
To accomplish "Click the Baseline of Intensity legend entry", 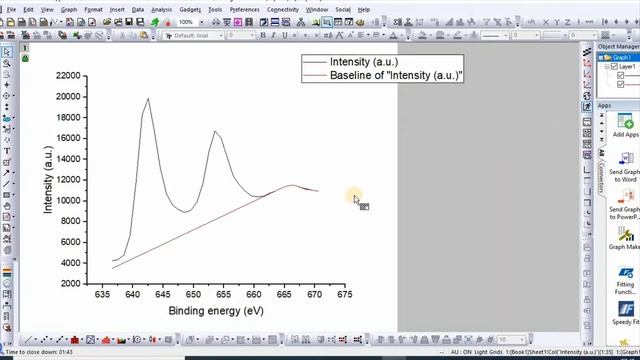I will click(396, 75).
